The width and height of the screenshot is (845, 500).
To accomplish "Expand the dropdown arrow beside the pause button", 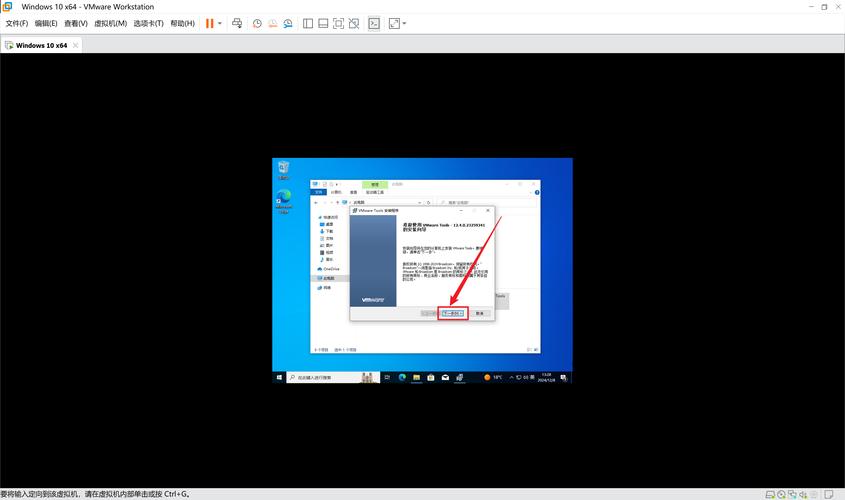I will pos(221,23).
